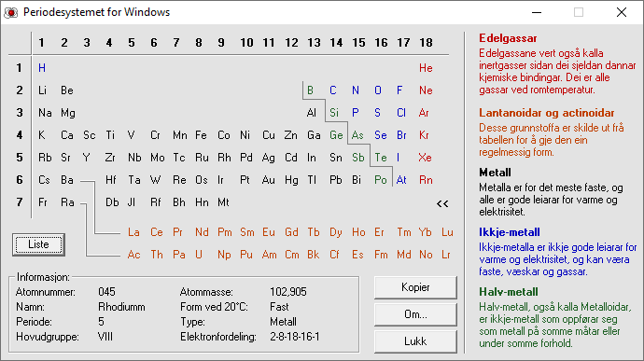This screenshot has width=644, height=361.
Task: Select aluminium element Al
Action: [312, 113]
